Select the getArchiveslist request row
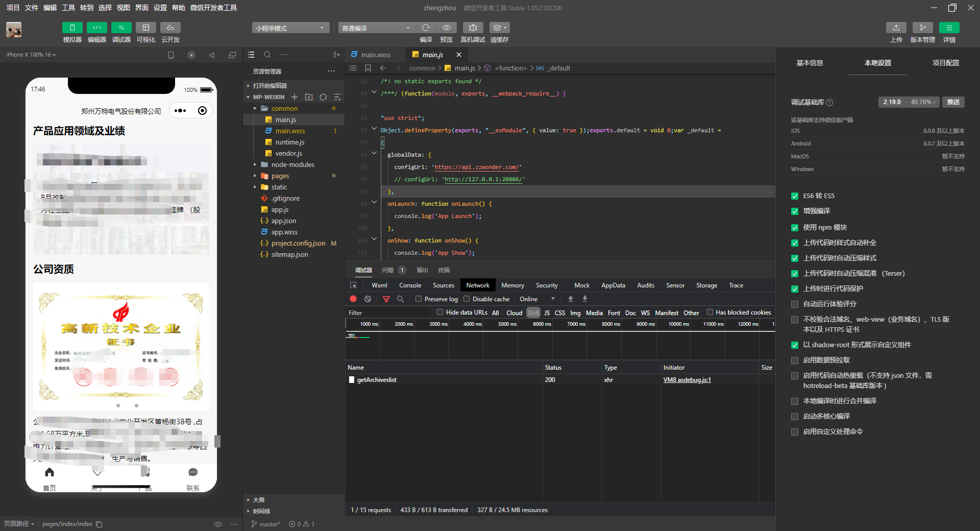 [377, 380]
